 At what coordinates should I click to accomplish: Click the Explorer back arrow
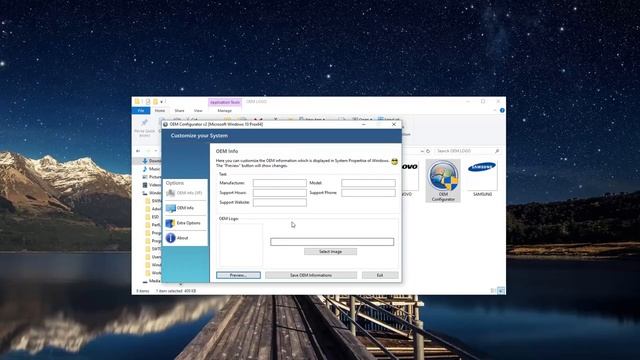pyautogui.click(x=138, y=151)
